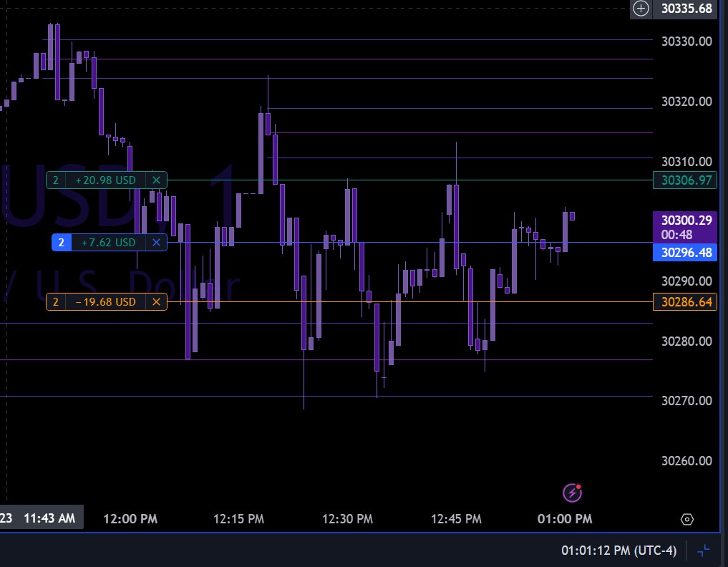Click the clock time 01:01:12 PM (UTC-4)
This screenshot has width=728, height=567.
(x=618, y=551)
